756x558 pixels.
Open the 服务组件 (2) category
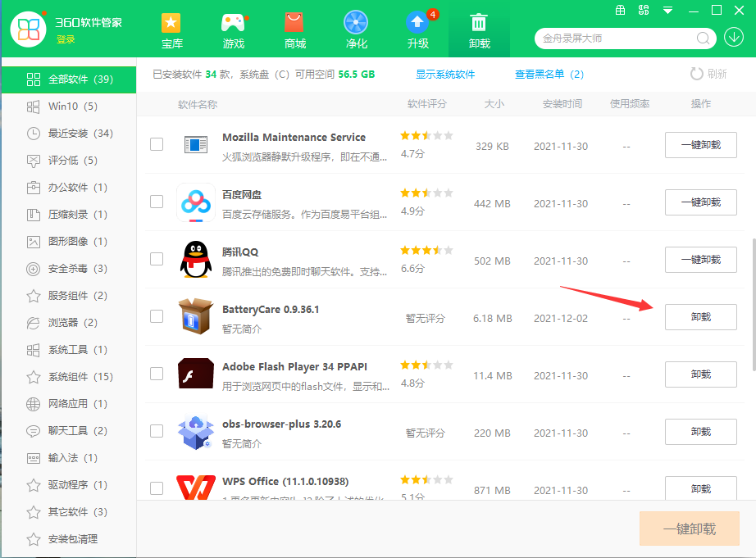pos(69,296)
